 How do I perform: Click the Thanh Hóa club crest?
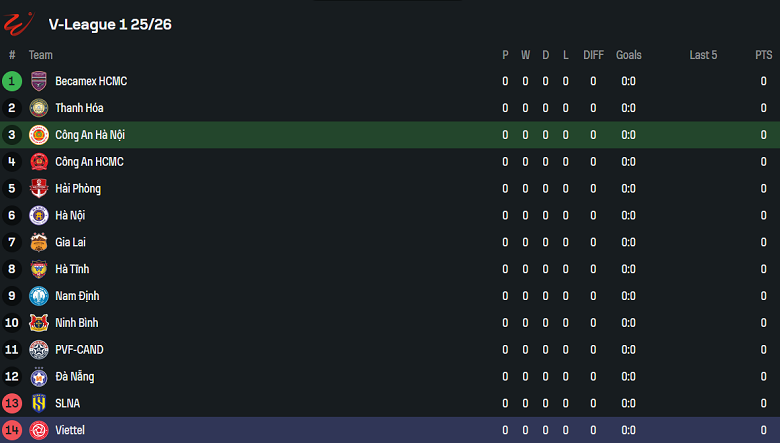(x=39, y=108)
